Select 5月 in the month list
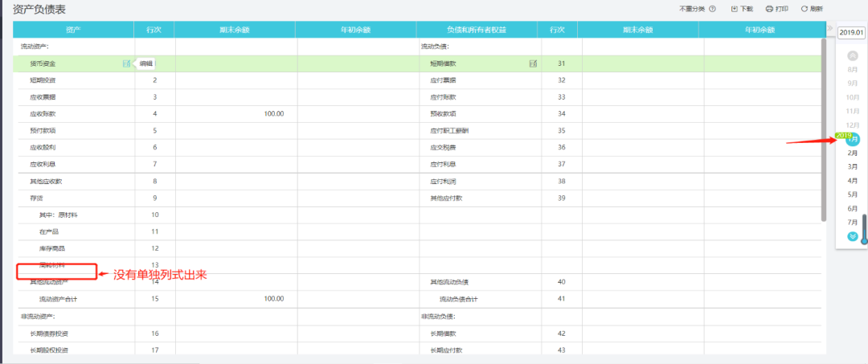The width and height of the screenshot is (868, 364). (x=853, y=194)
